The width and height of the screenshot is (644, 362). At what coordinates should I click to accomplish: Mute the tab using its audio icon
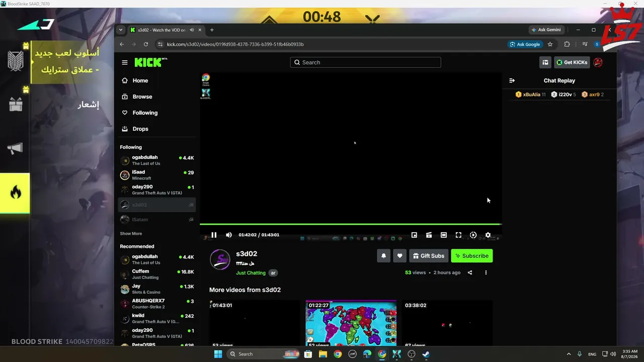click(192, 30)
